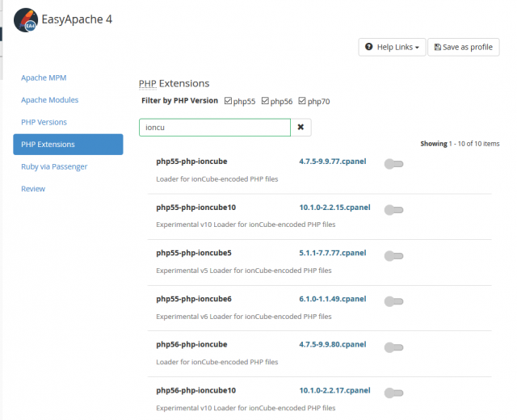Open version link 10.1.0-2.2.15.cpanel
This screenshot has height=420, width=517.
point(334,208)
